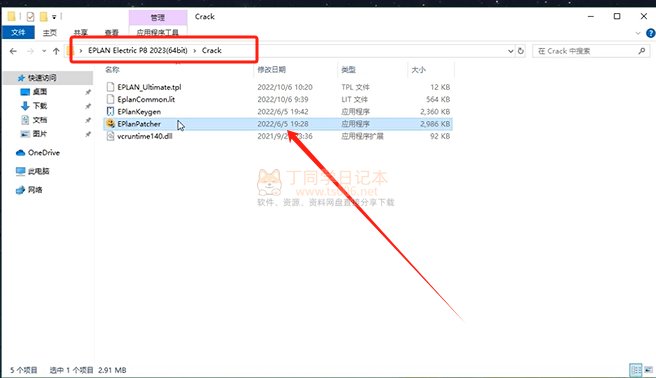Expand the ribbon chevron
Image resolution: width=656 pixels, height=378 pixels.
click(638, 33)
